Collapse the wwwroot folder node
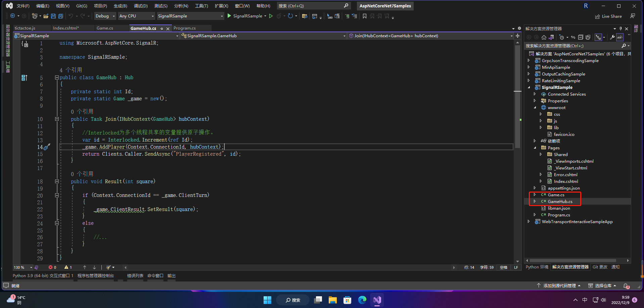 coord(535,108)
